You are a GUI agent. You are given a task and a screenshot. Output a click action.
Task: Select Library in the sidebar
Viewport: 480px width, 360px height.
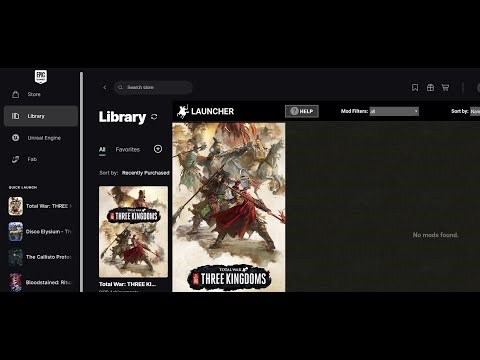[41, 116]
